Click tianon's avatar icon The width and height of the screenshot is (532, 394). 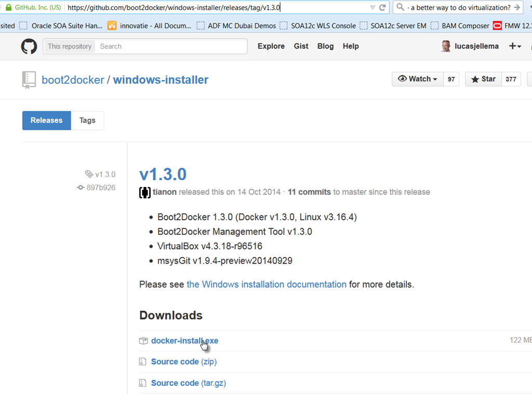pos(145,192)
